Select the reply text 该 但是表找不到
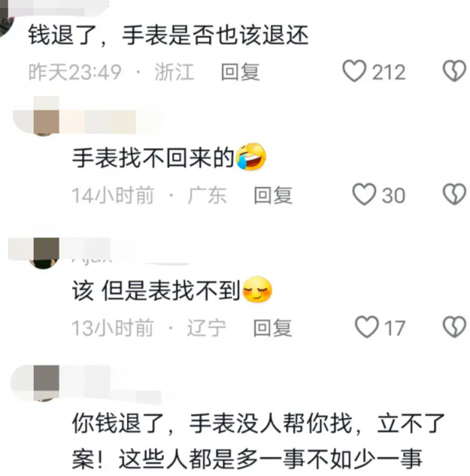 (x=157, y=290)
